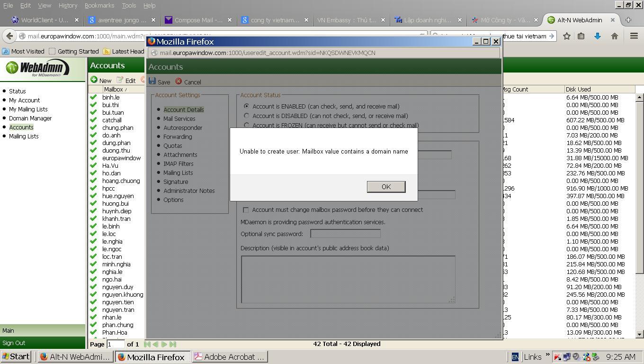The image size is (644, 364).
Task: Click the Optional sync password field
Action: (x=345, y=234)
